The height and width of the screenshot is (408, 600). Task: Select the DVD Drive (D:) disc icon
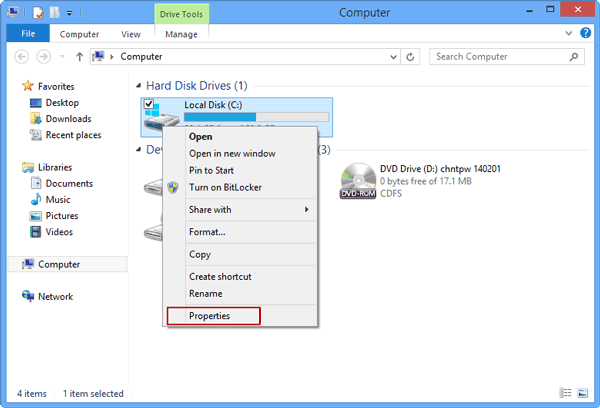tap(358, 181)
